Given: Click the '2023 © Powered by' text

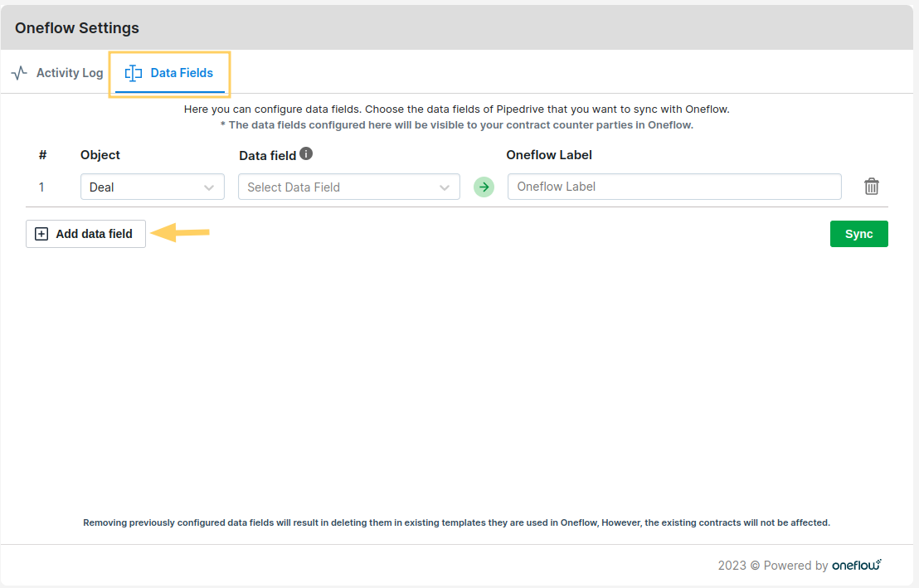Looking at the screenshot, I should [x=772, y=566].
